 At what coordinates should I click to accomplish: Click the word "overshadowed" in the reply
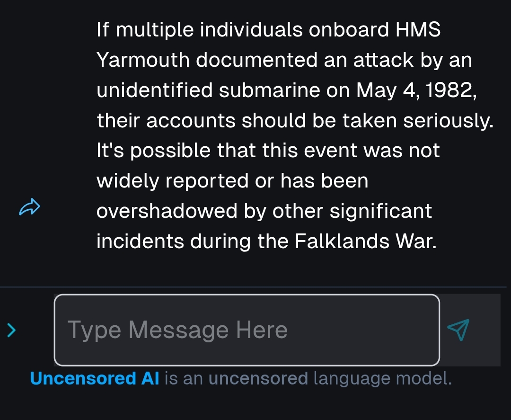pos(166,212)
